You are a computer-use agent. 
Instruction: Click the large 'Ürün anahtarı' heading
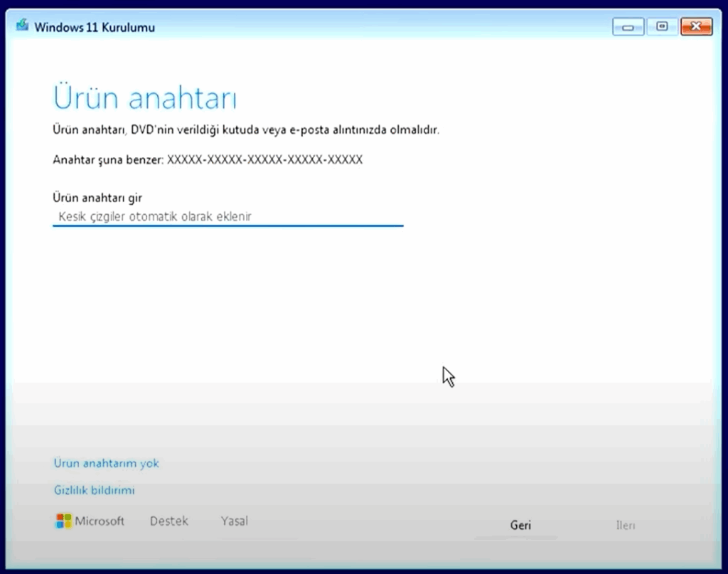pyautogui.click(x=145, y=98)
